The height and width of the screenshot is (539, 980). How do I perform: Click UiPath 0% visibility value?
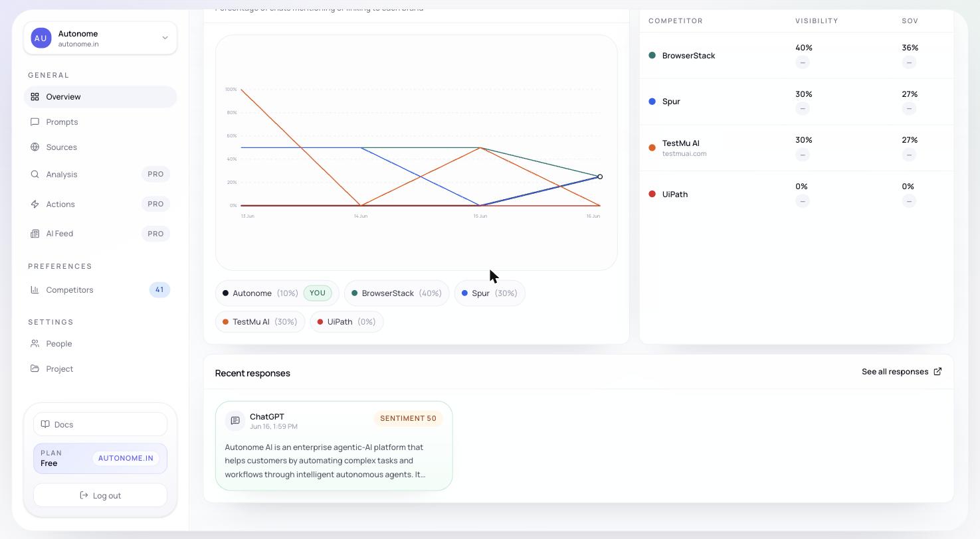(x=801, y=187)
